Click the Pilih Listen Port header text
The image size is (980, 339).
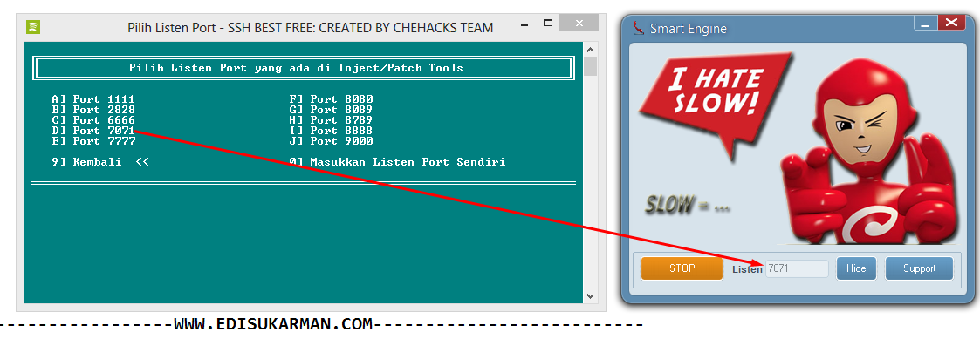[x=296, y=68]
